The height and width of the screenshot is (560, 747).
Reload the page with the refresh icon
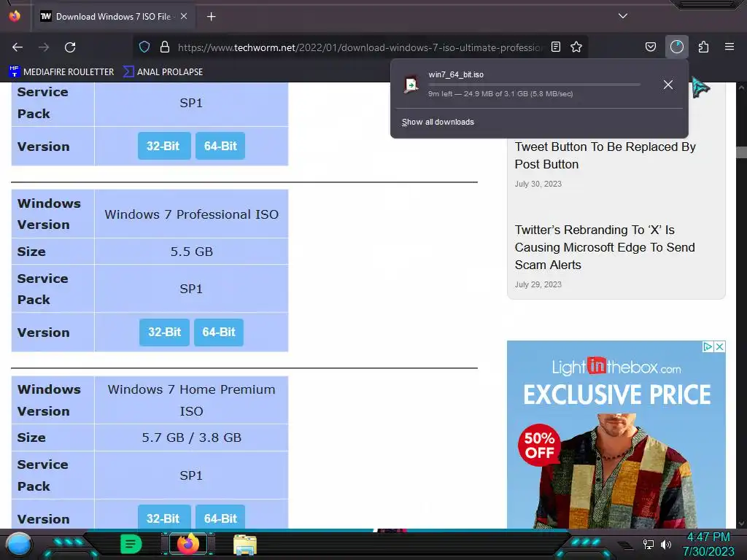coord(70,47)
